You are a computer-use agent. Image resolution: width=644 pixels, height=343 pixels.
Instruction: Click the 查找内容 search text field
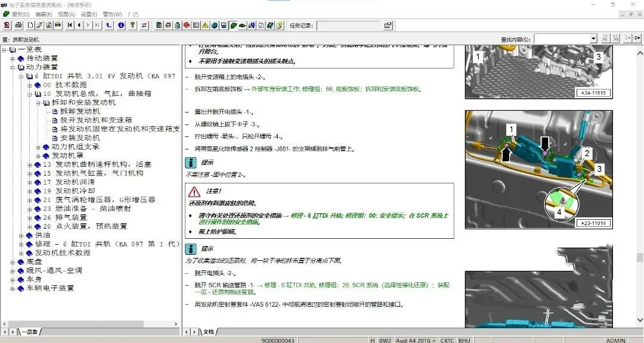[562, 39]
